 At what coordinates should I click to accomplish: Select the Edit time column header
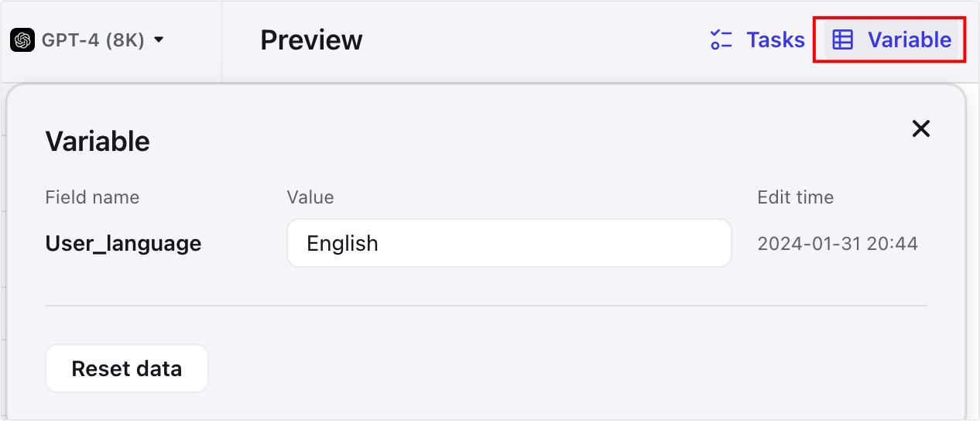tap(795, 197)
